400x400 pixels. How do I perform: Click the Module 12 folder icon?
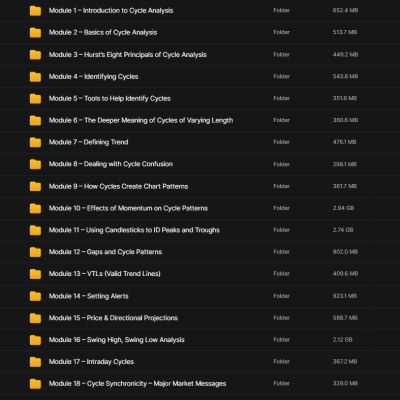pos(35,252)
